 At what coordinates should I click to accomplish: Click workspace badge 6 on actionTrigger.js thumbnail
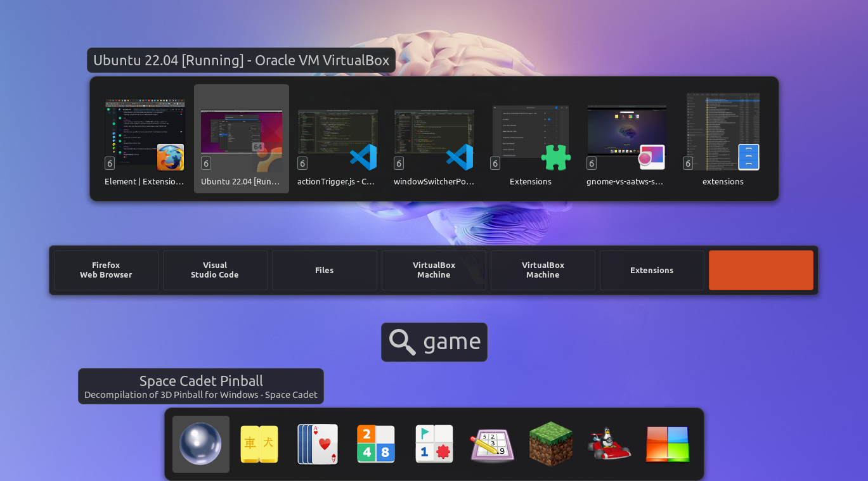coord(302,164)
